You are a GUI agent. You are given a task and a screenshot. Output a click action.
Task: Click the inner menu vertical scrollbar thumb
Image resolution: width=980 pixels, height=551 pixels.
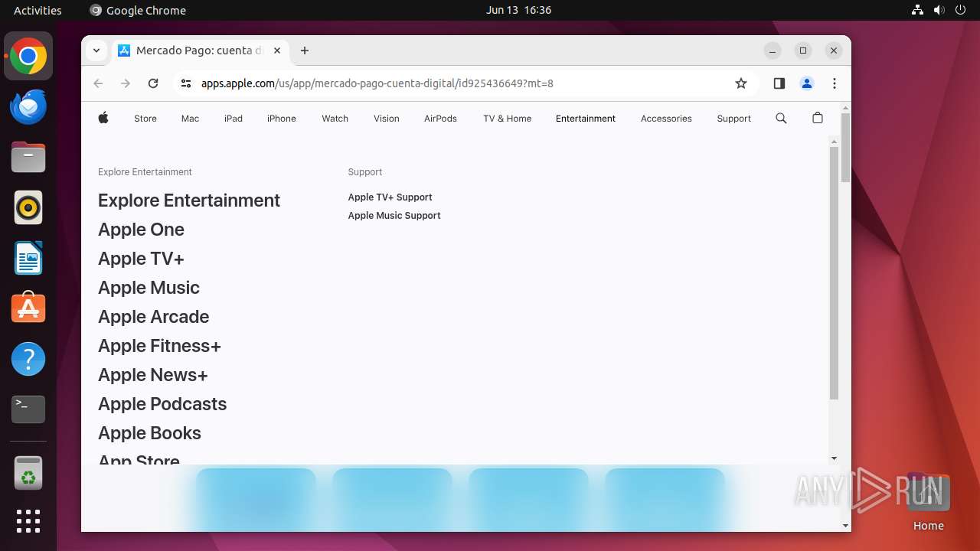click(835, 272)
